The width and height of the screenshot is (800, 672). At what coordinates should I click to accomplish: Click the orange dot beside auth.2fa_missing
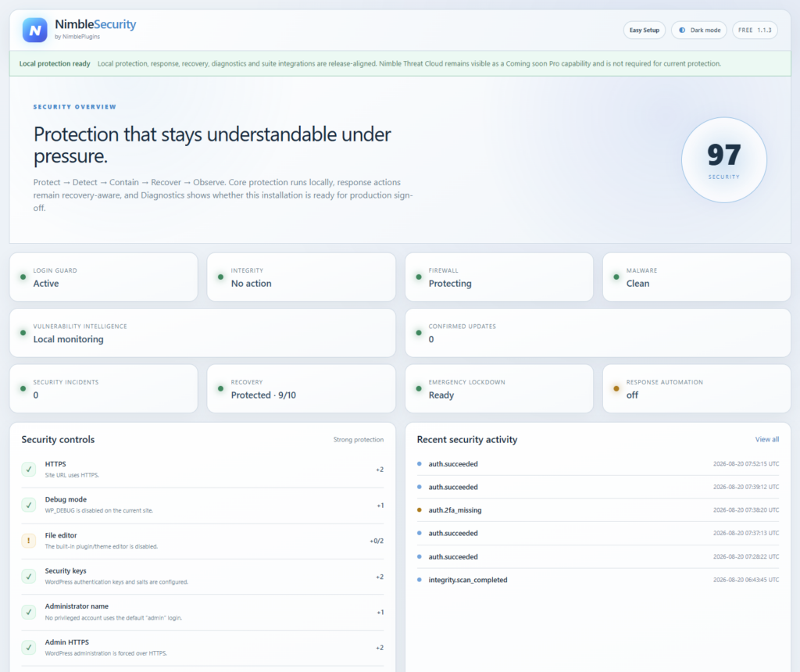pos(420,509)
